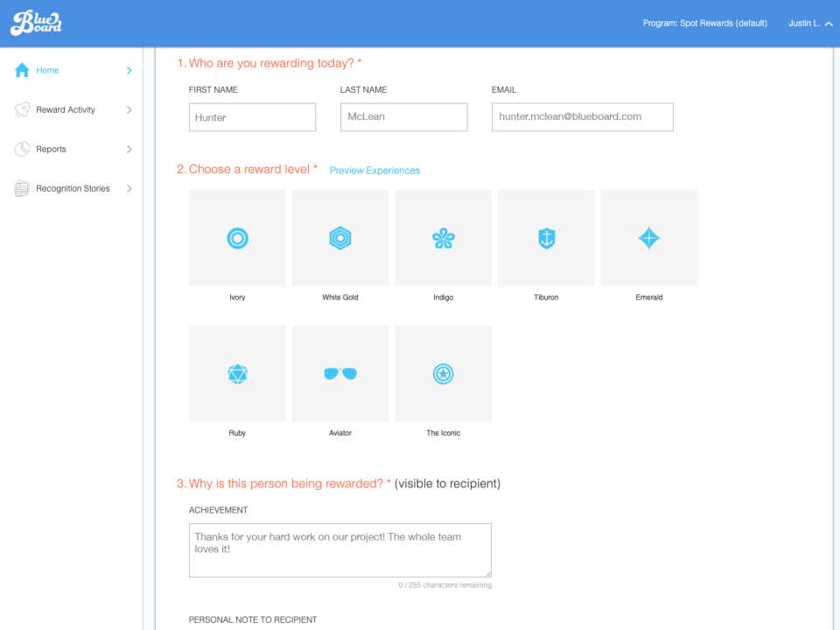The height and width of the screenshot is (630, 840).
Task: Click the Blueboard logo
Action: (x=35, y=23)
